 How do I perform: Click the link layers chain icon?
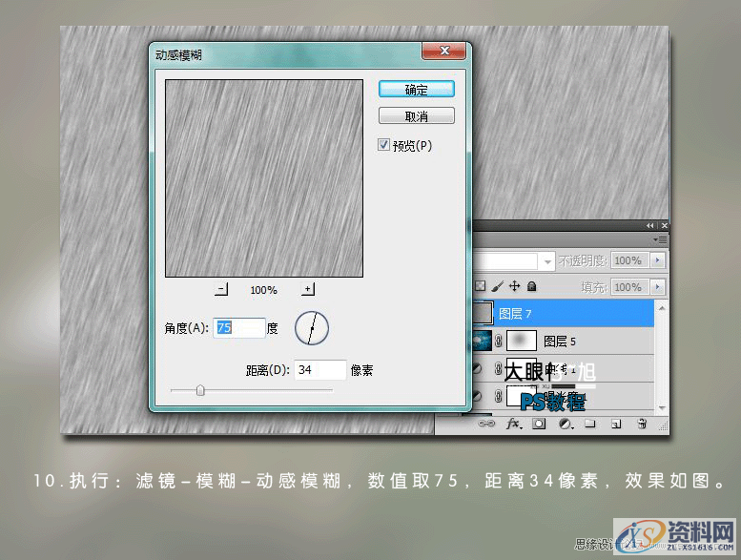pos(486,422)
